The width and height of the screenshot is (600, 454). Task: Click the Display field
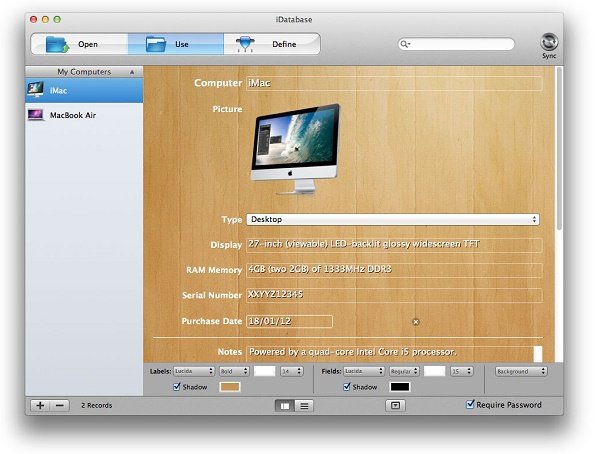394,245
